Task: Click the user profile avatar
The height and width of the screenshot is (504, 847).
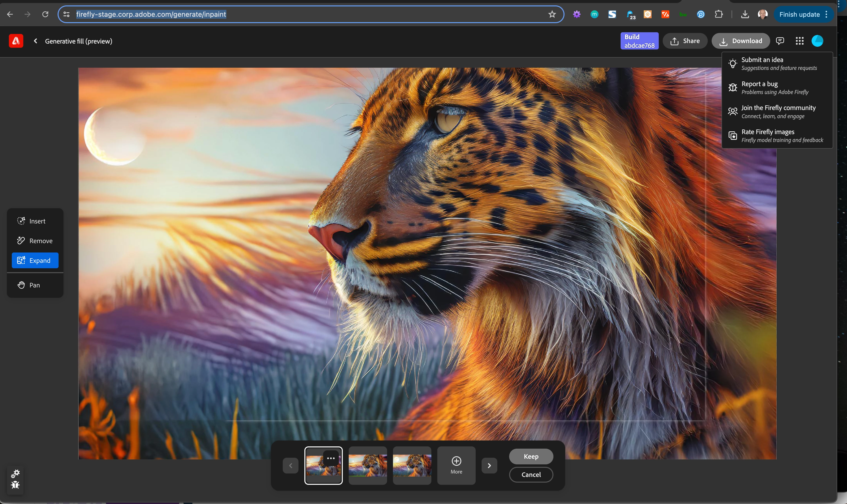Action: pos(817,41)
